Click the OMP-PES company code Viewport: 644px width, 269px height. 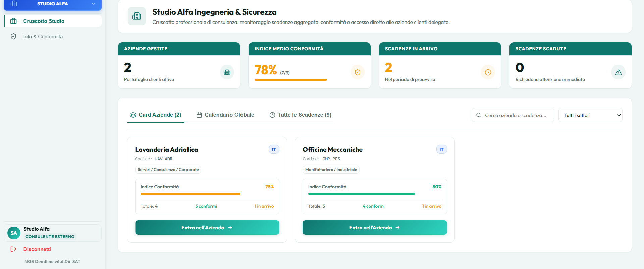pos(331,159)
